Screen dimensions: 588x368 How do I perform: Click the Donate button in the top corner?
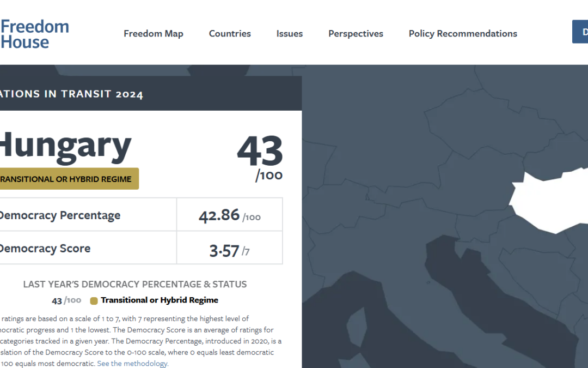[583, 32]
